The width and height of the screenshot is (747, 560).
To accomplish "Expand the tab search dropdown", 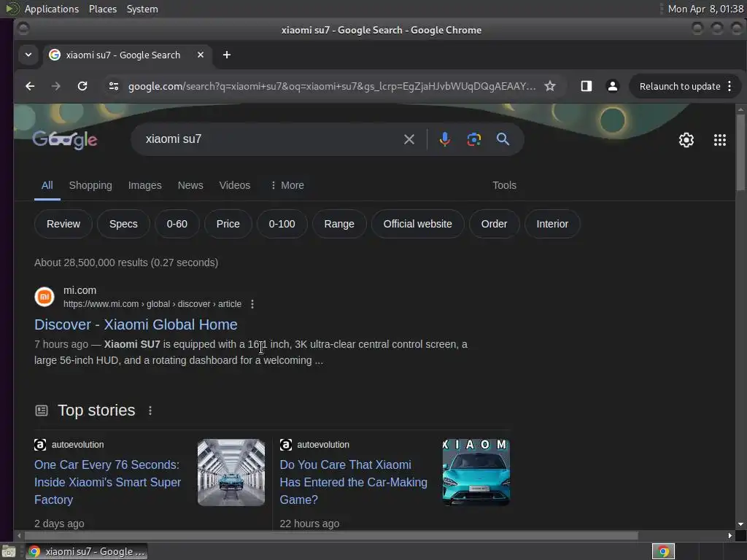I will (x=28, y=55).
